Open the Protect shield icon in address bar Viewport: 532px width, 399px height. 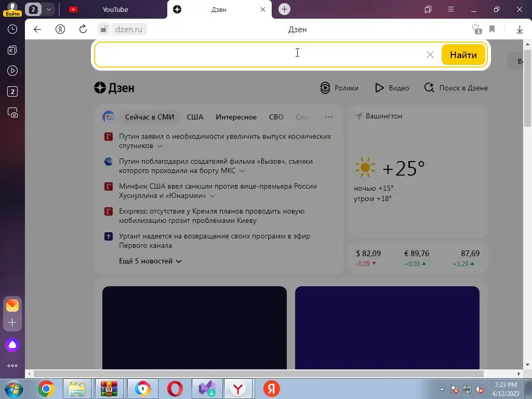coord(477,29)
